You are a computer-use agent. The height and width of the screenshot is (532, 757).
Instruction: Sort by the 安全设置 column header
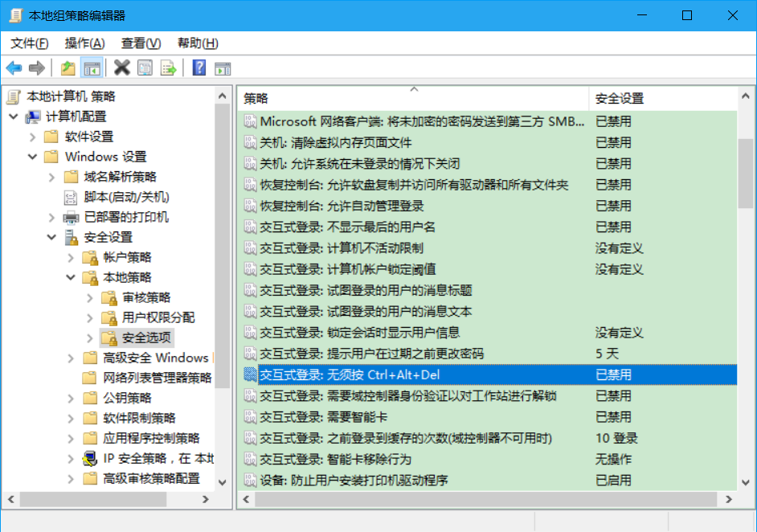click(663, 99)
